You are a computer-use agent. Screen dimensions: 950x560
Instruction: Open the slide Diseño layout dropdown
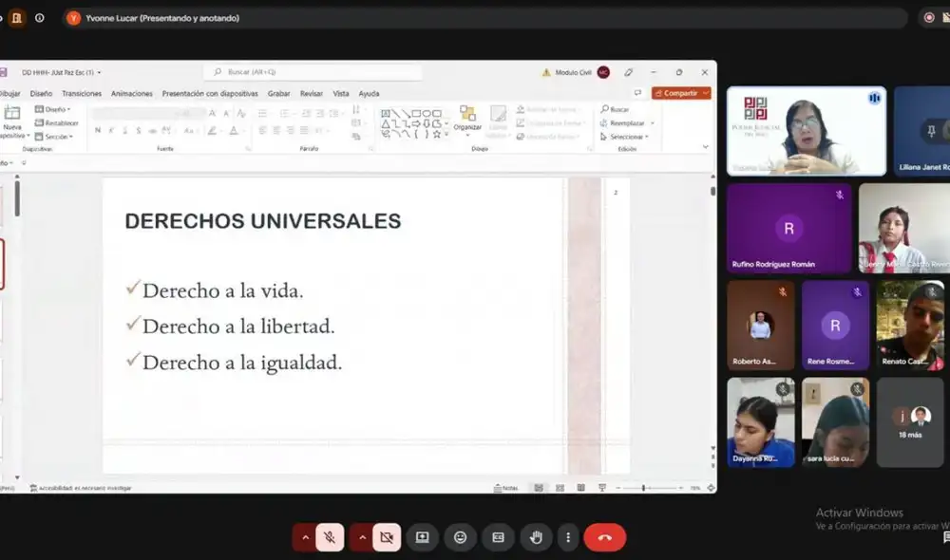[52, 109]
